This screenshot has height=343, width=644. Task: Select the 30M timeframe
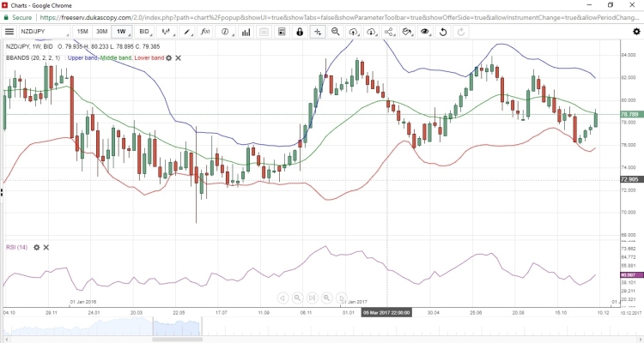(x=101, y=32)
